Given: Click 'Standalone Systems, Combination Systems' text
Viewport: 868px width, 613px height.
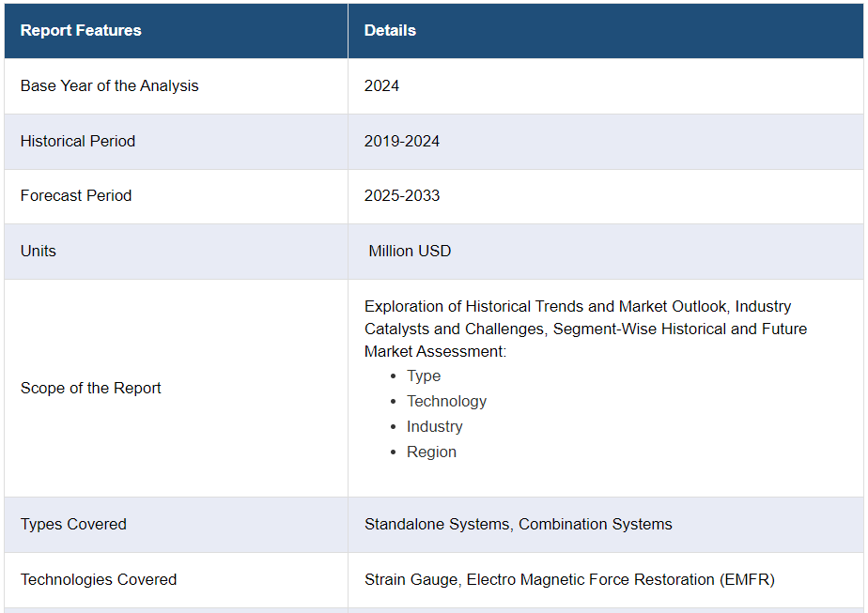Looking at the screenshot, I should 519,524.
